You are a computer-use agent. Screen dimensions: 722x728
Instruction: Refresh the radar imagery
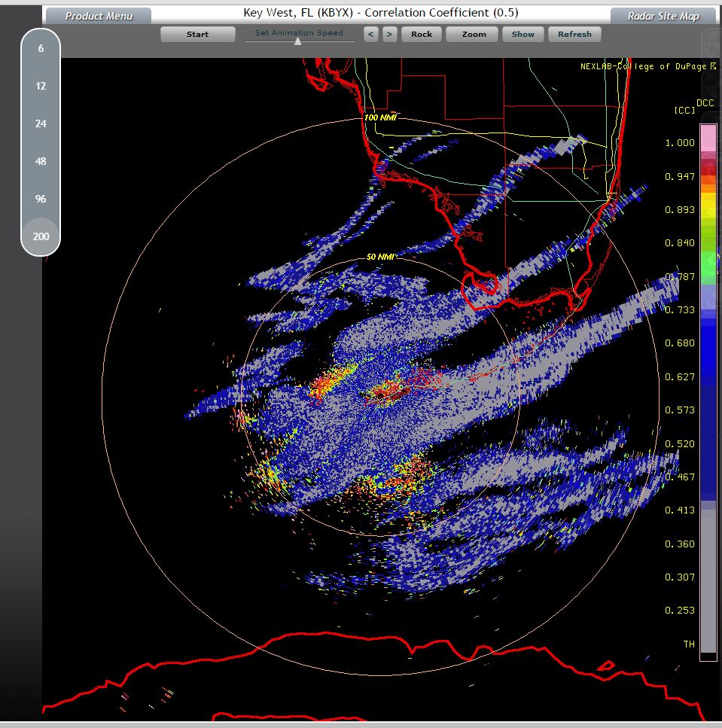(x=574, y=34)
